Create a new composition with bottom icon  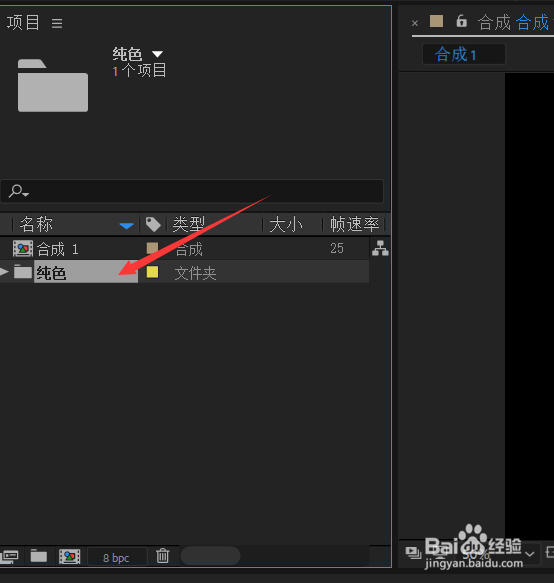point(70,557)
